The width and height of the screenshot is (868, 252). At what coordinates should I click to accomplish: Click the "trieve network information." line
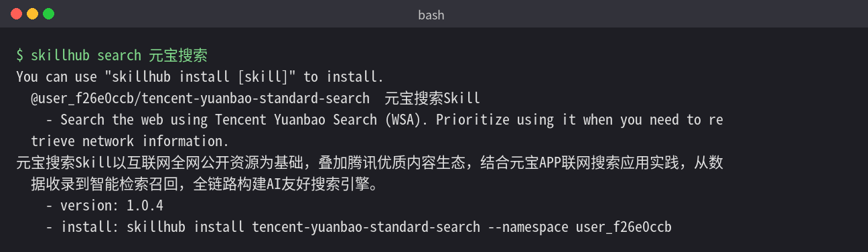(130, 141)
